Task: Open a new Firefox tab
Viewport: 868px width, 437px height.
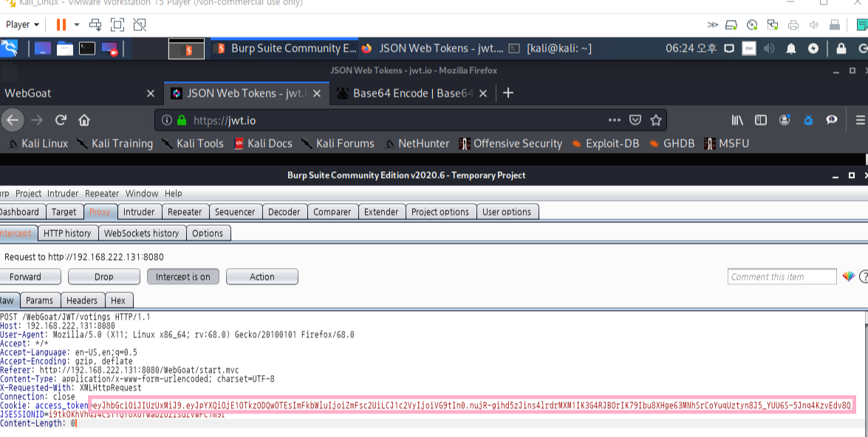Action: coord(508,93)
